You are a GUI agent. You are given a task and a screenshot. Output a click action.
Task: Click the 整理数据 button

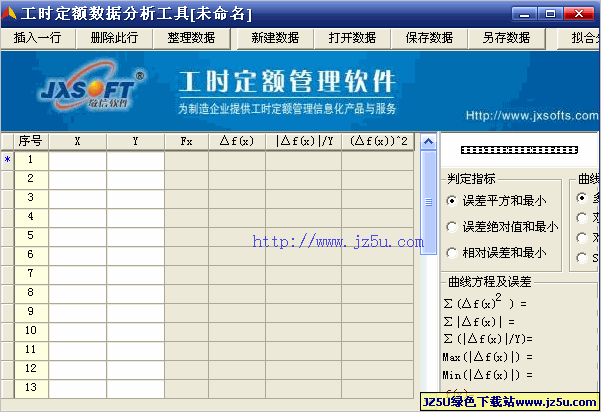191,38
